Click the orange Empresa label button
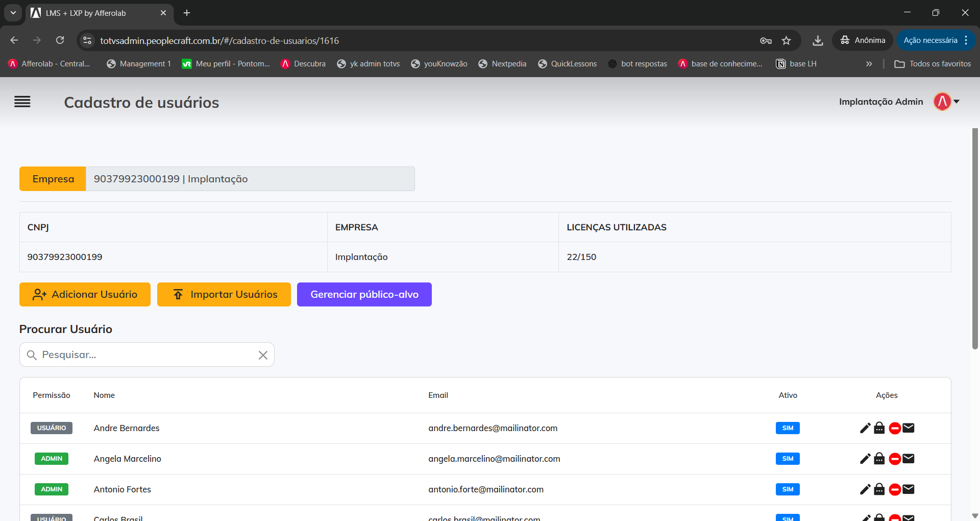980x521 pixels. (x=53, y=179)
